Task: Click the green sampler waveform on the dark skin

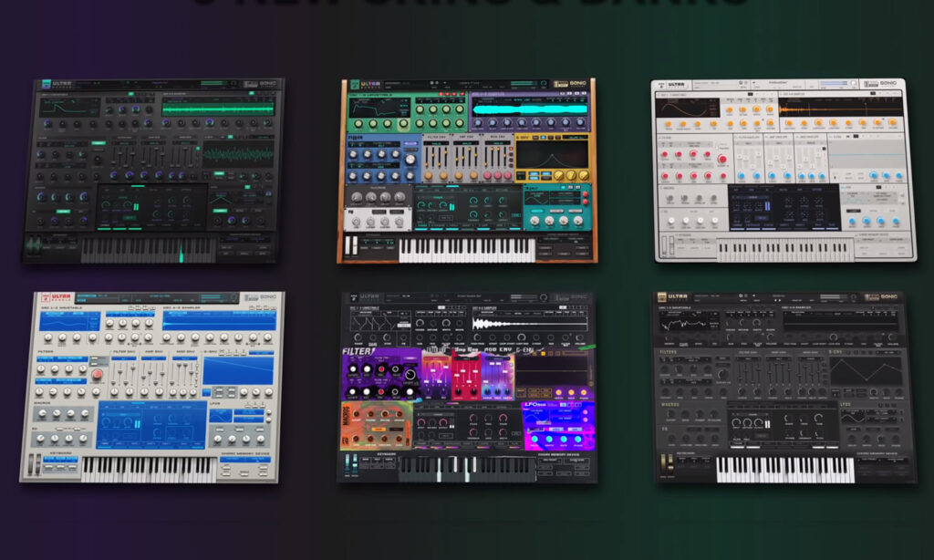Action: tap(218, 109)
